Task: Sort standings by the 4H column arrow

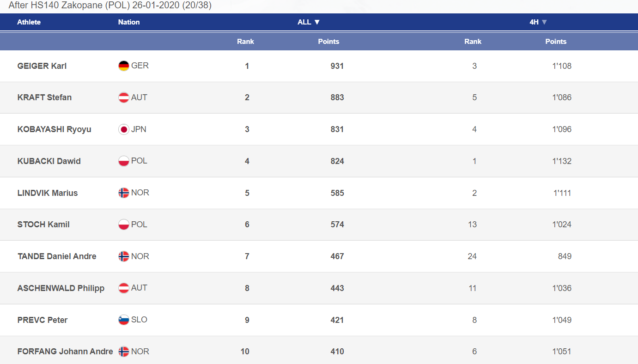Action: [x=544, y=22]
